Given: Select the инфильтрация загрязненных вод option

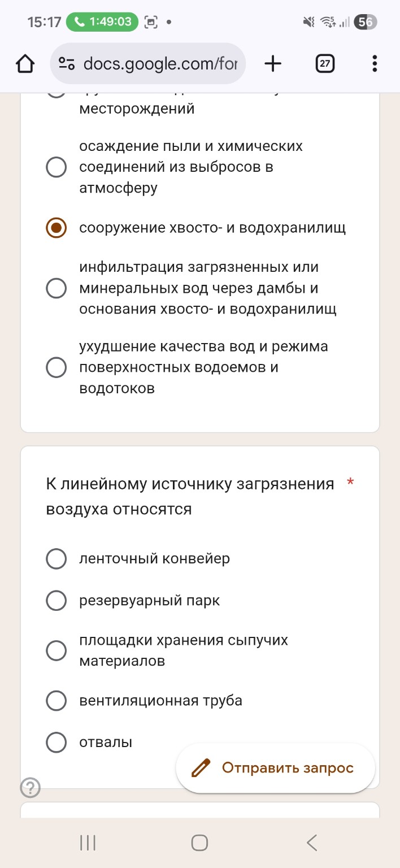Looking at the screenshot, I should point(56,288).
